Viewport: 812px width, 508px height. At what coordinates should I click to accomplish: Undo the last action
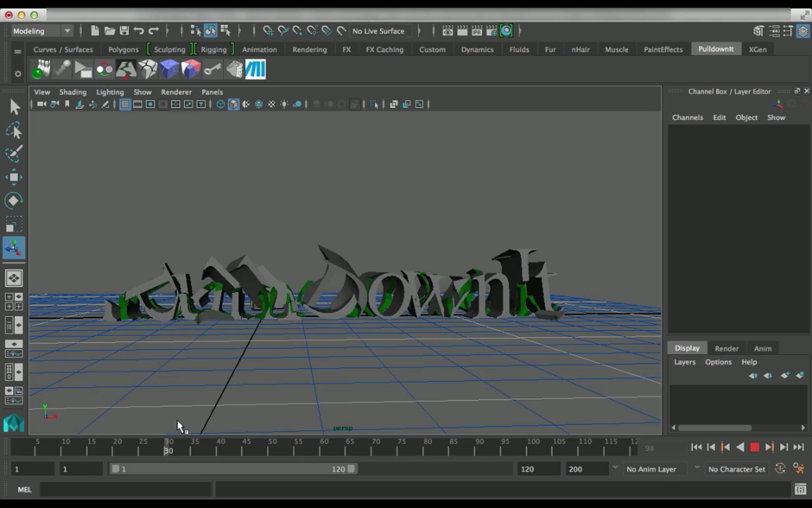(139, 31)
